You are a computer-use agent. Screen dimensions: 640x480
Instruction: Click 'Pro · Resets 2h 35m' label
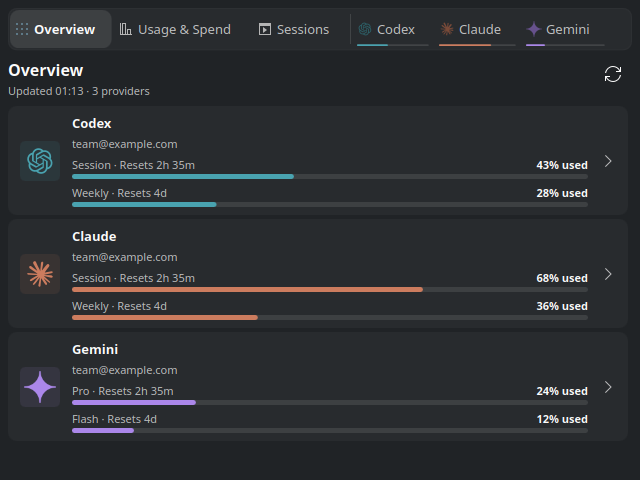(x=123, y=391)
